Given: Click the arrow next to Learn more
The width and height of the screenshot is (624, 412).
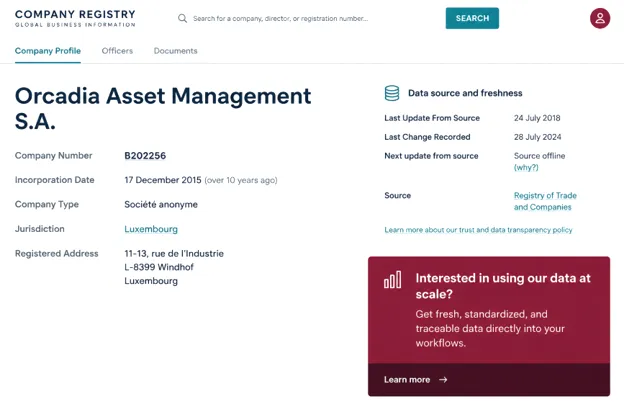Looking at the screenshot, I should 443,380.
